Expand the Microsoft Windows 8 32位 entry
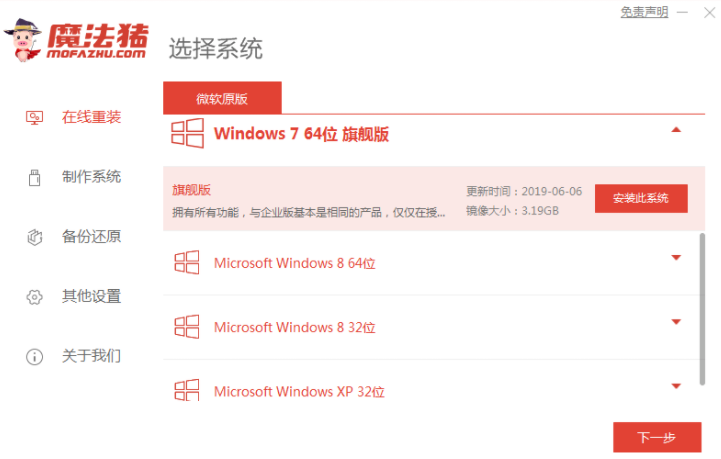Screen dimensions: 721x459 click(x=676, y=322)
